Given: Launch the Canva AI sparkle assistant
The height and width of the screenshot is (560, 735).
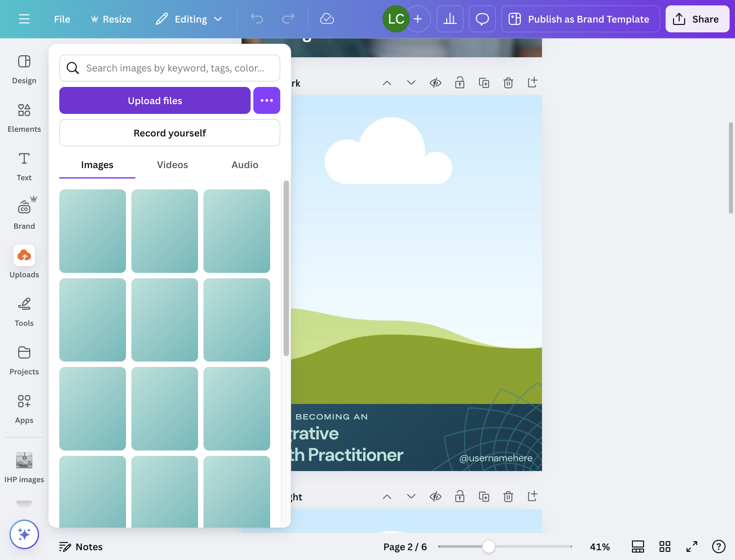Looking at the screenshot, I should coord(24,534).
